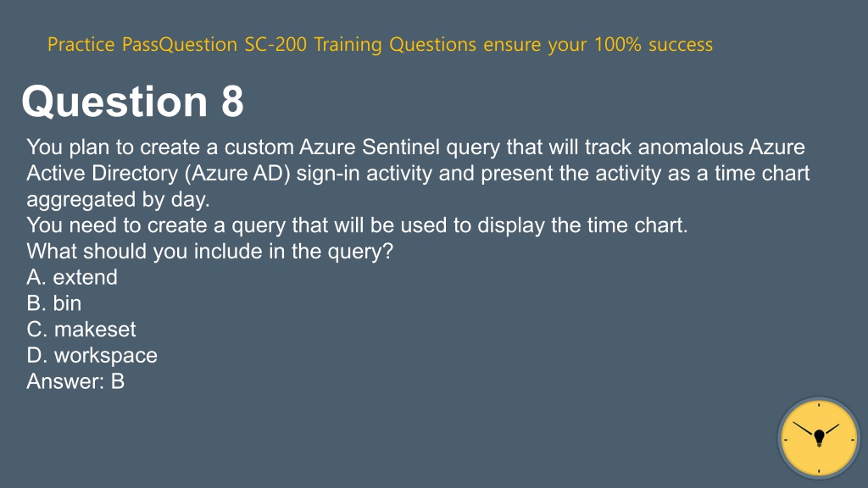Click the Practice PassQuestion SC-200 banner text

[381, 44]
